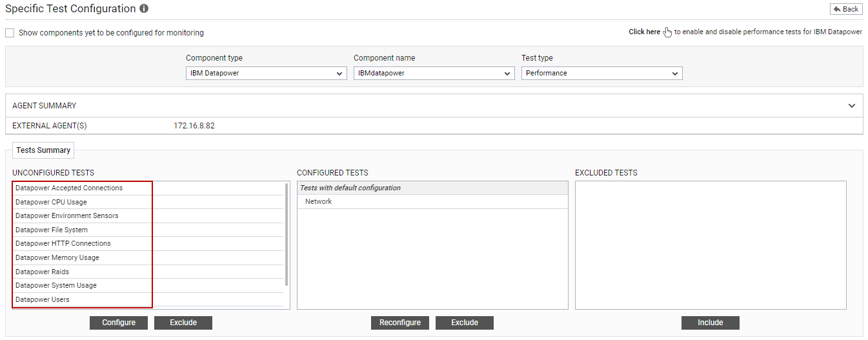The image size is (868, 340).
Task: Select Datapower Memory Usage test
Action: coord(148,257)
